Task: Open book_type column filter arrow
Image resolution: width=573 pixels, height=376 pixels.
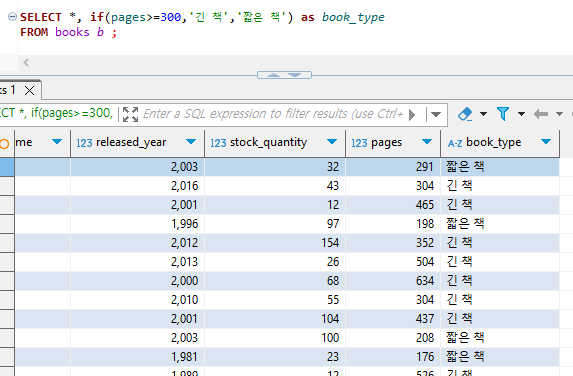Action: tap(546, 142)
